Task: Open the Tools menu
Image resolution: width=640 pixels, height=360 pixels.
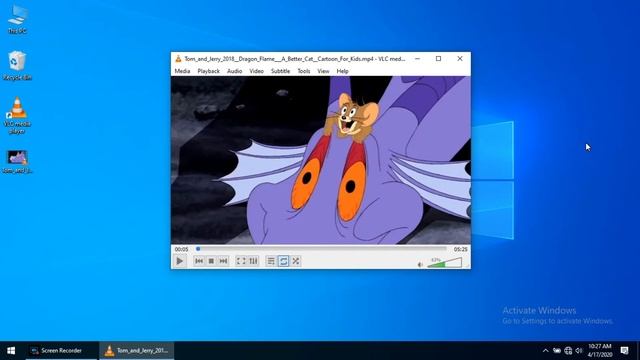Action: tap(304, 71)
